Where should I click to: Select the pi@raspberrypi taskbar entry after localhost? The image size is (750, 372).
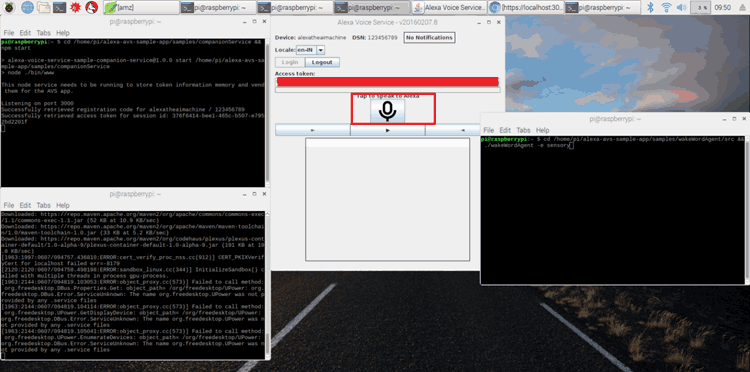603,7
